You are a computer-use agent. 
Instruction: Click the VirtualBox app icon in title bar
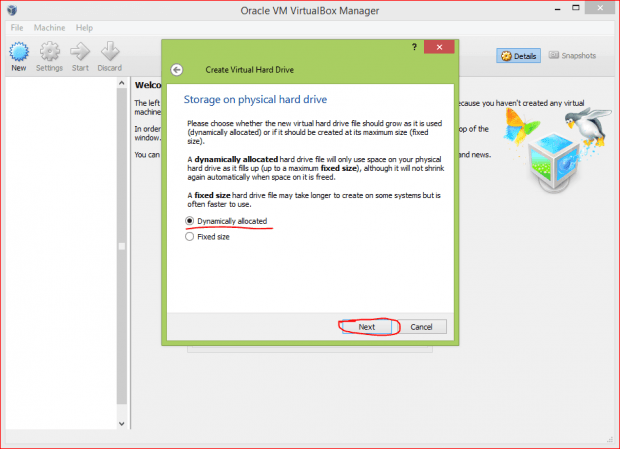[x=12, y=10]
